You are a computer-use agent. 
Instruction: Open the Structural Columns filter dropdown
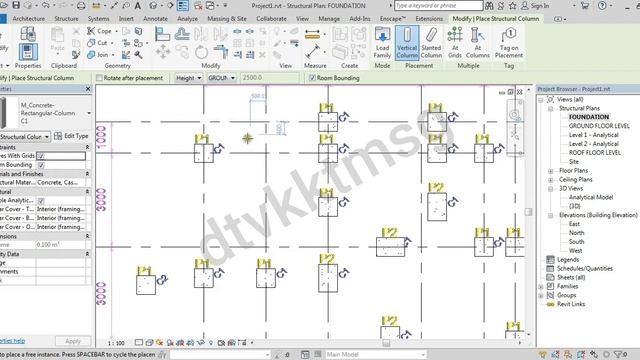coord(25,136)
